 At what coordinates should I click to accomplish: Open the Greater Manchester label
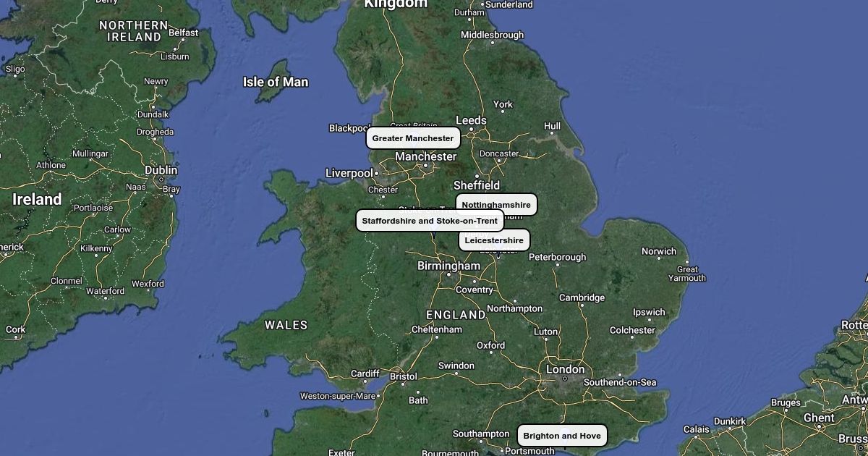point(413,138)
